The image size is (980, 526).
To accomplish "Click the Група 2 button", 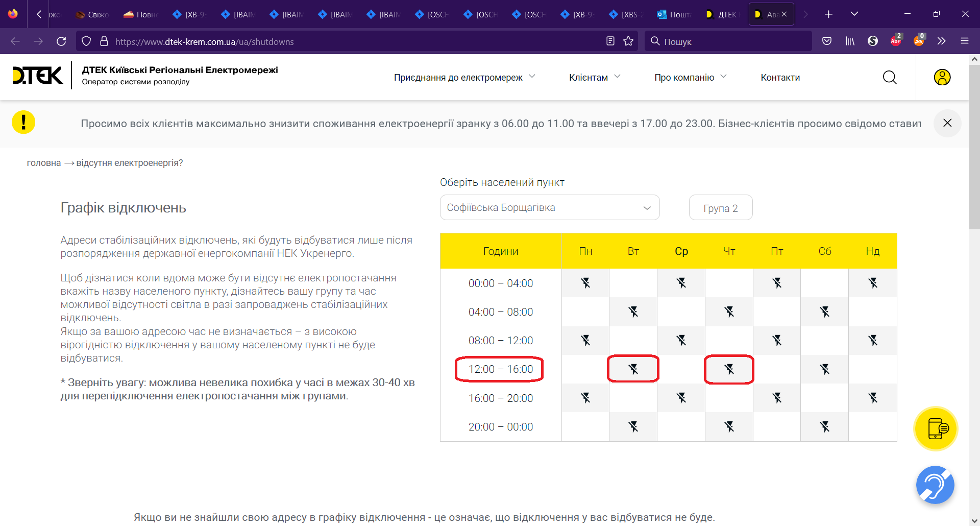I will [x=721, y=207].
